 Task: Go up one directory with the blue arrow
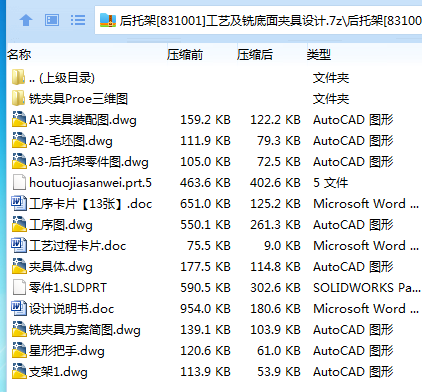point(26,20)
